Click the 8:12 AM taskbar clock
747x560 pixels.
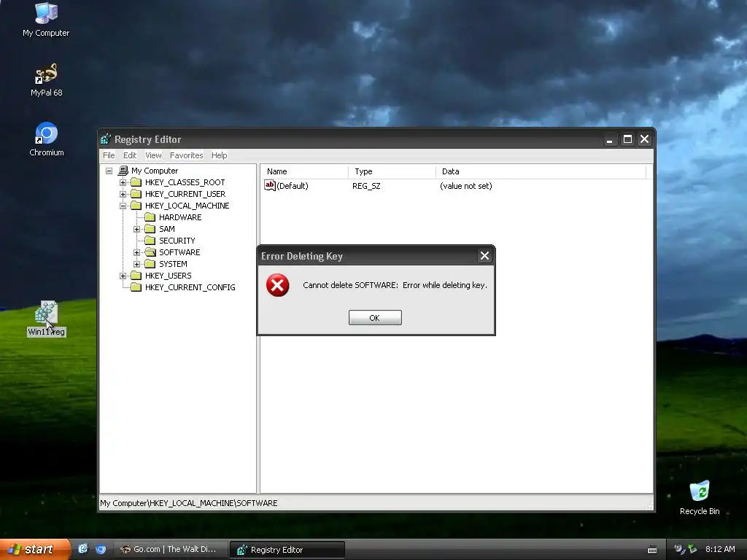720,549
